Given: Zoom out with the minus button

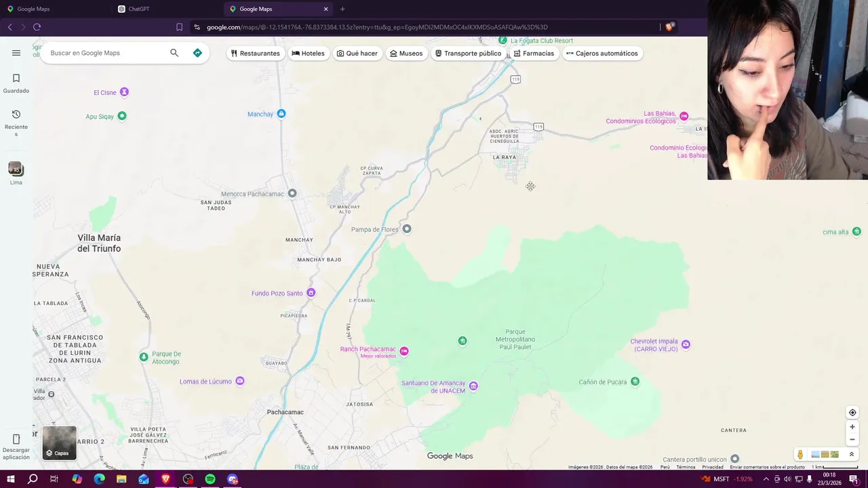Looking at the screenshot, I should pyautogui.click(x=852, y=440).
